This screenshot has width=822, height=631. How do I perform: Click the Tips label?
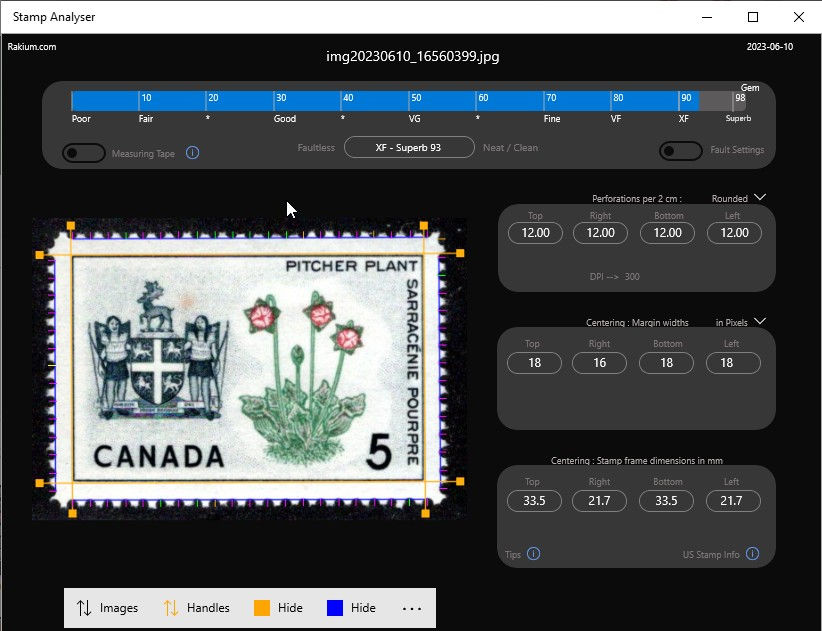pyautogui.click(x=513, y=554)
